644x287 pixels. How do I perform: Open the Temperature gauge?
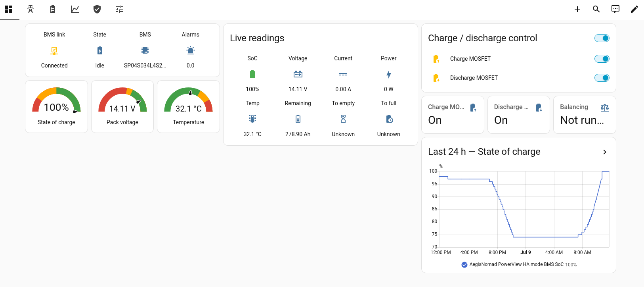point(189,106)
